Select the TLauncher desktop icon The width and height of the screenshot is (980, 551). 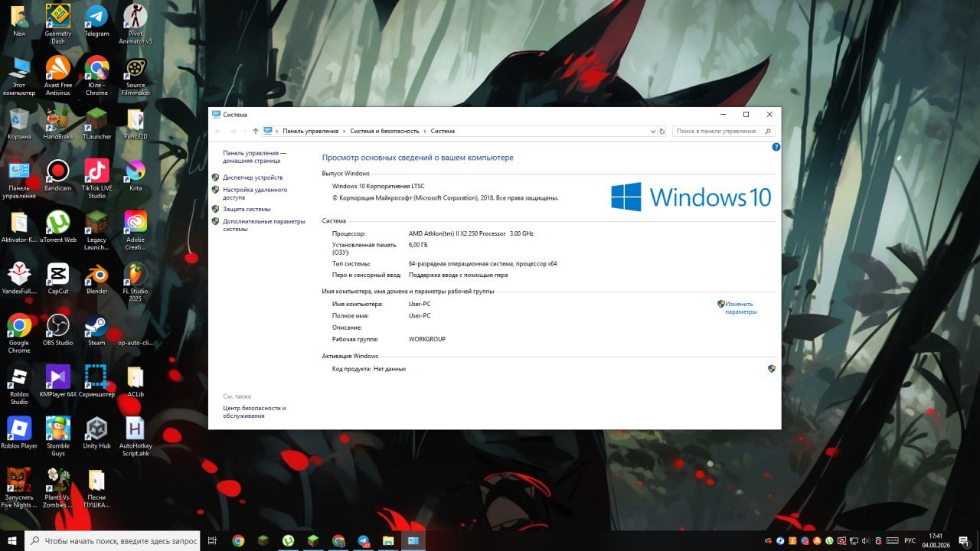pyautogui.click(x=96, y=124)
